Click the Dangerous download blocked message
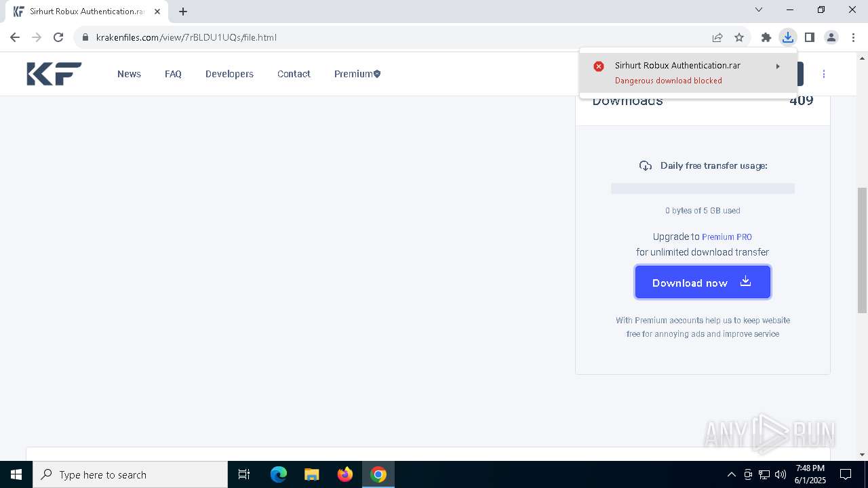 pos(668,81)
